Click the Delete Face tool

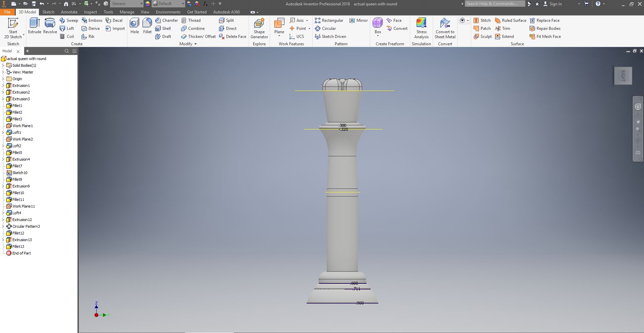click(232, 37)
